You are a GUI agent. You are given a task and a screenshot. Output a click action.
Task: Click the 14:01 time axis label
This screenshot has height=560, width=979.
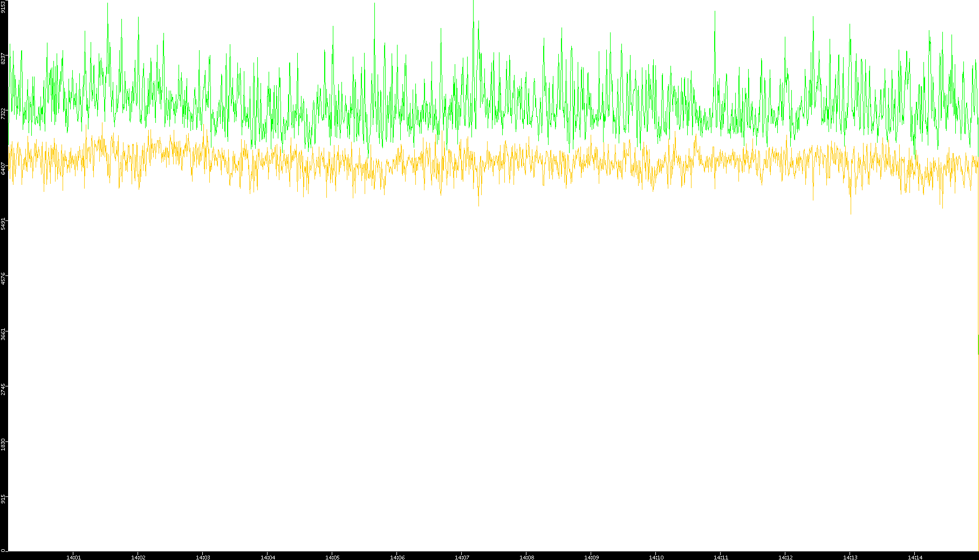pyautogui.click(x=73, y=557)
